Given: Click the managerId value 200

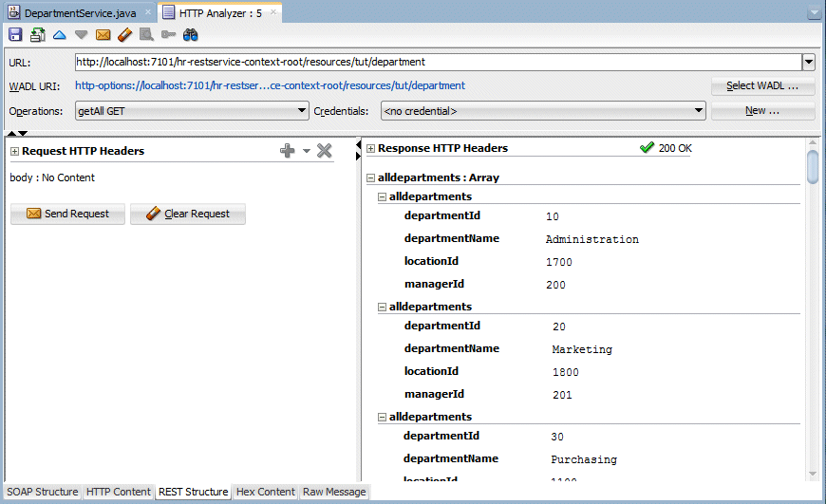Looking at the screenshot, I should tap(555, 285).
